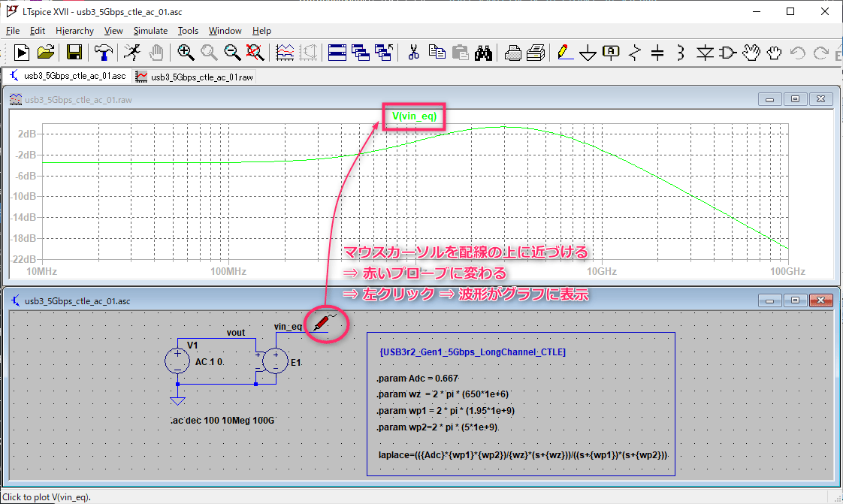The height and width of the screenshot is (504, 843).
Task: Halt the simulation using the running-man icon
Action: click(x=133, y=53)
